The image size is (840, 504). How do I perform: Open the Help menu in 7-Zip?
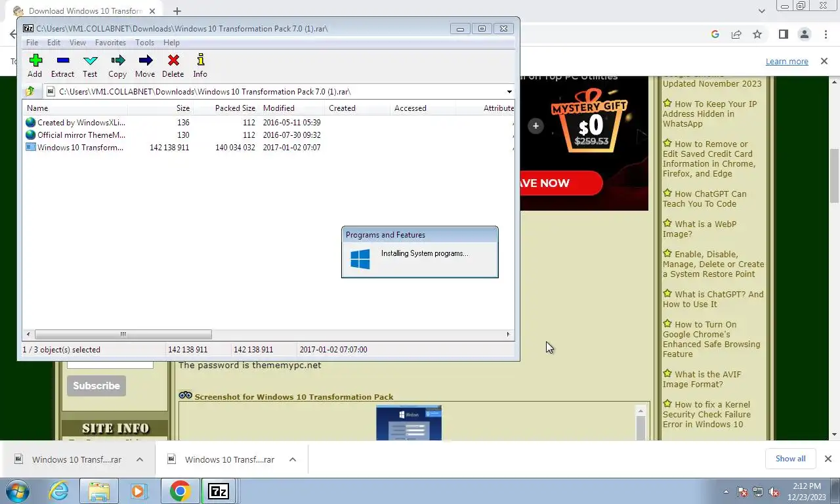(171, 43)
